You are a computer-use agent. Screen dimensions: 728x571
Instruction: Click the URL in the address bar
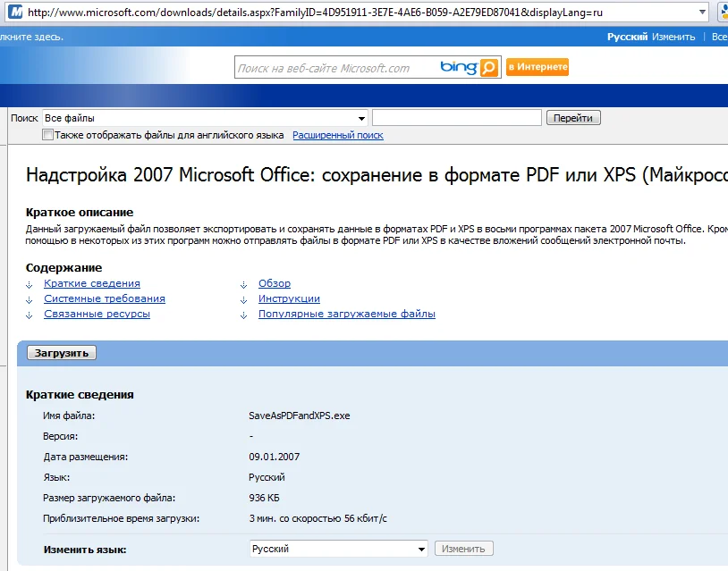click(x=315, y=13)
